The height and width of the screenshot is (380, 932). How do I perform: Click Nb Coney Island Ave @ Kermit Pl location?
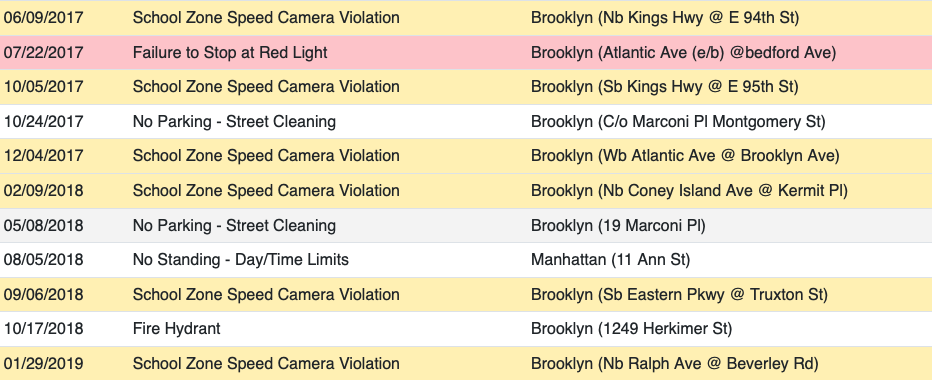[x=689, y=190]
